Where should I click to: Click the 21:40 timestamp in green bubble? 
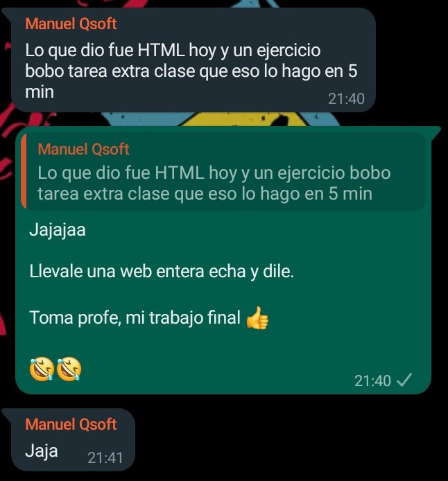372,381
